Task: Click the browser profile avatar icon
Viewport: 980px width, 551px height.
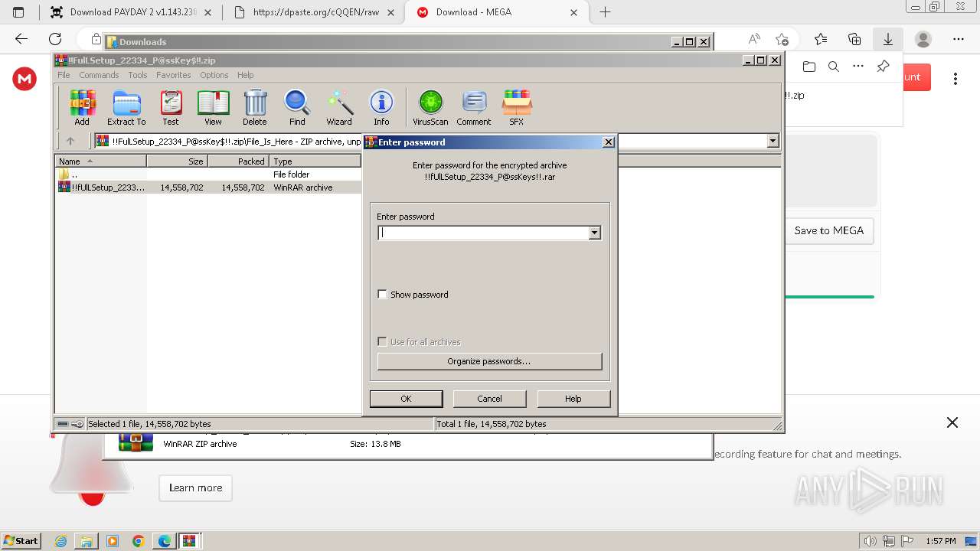Action: point(923,39)
